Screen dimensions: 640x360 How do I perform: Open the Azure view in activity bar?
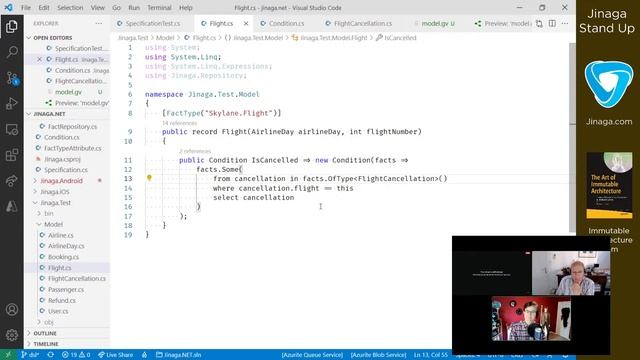tap(12, 206)
